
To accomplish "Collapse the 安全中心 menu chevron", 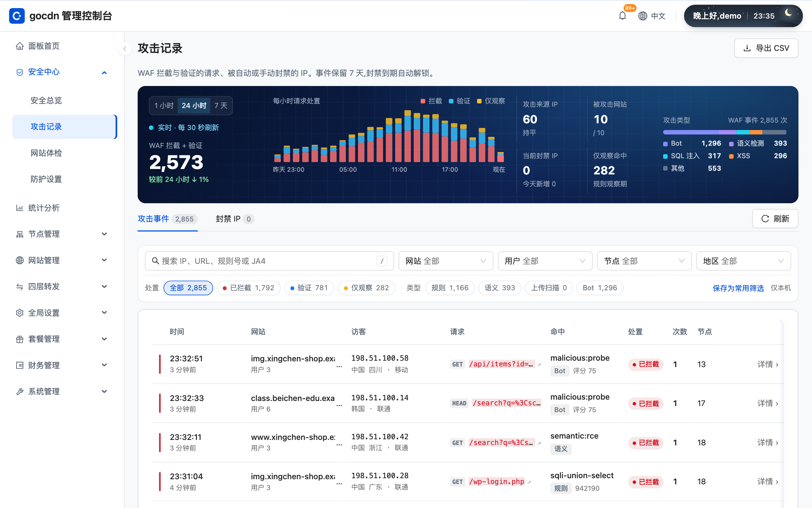I will (104, 72).
